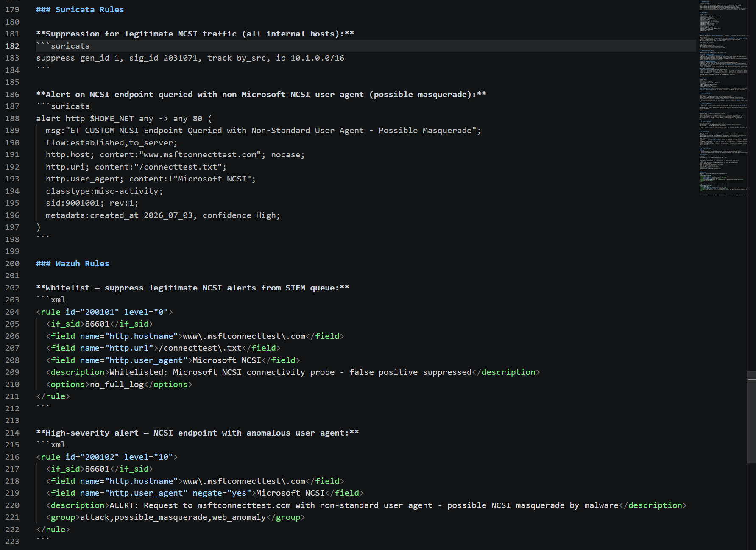Click the 'sid:9001001; rev:1;' line
This screenshot has height=550, width=756.
(x=92, y=203)
